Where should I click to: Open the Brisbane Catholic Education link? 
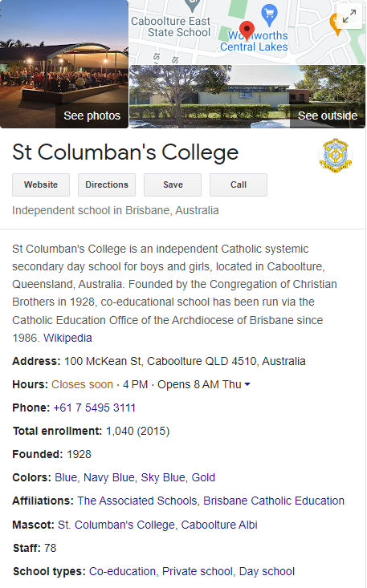(x=274, y=501)
